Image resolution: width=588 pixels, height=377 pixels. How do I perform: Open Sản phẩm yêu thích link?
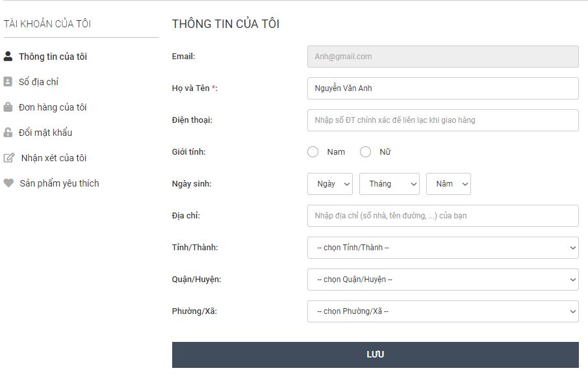[59, 183]
